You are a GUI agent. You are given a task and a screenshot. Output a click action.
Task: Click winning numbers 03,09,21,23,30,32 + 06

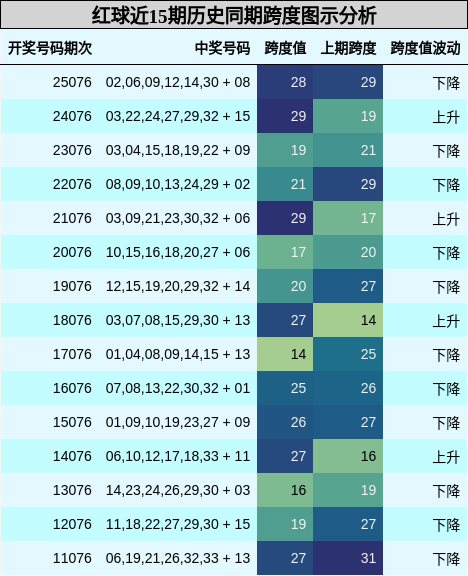[178, 218]
